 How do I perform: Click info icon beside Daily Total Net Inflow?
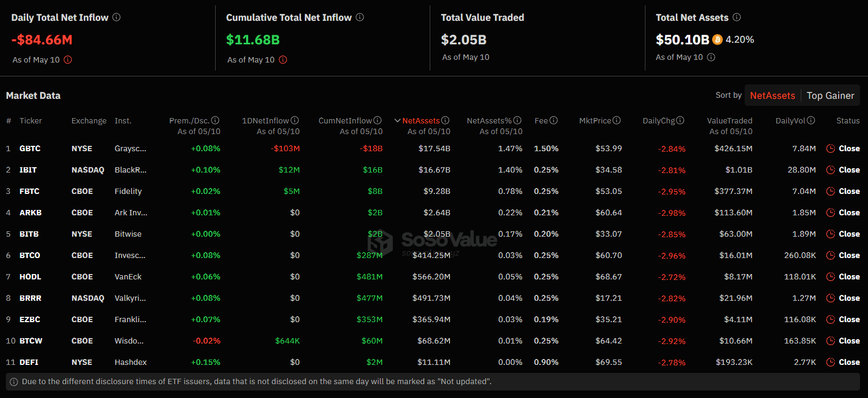[116, 17]
